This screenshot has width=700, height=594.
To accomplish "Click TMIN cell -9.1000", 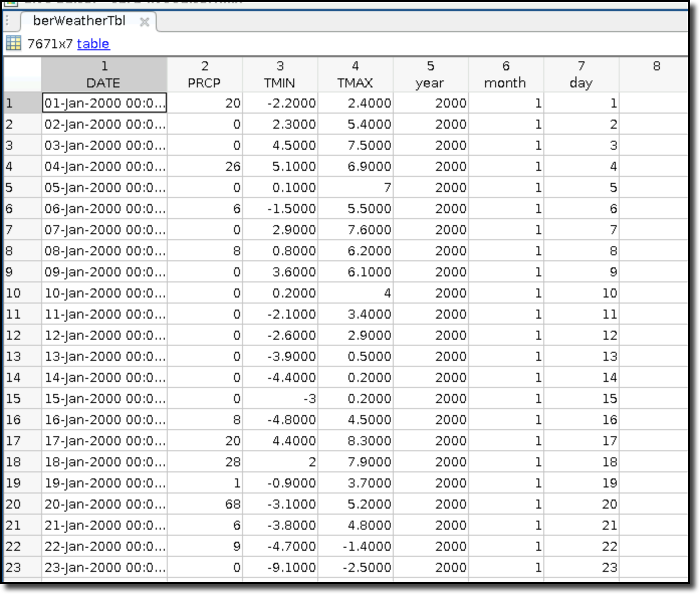I will point(280,567).
